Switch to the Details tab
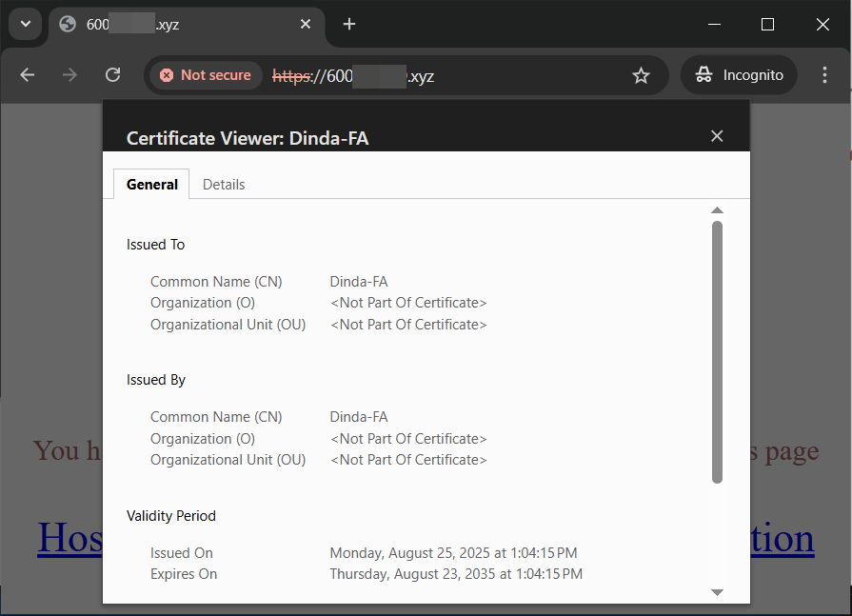Image resolution: width=852 pixels, height=616 pixels. pyautogui.click(x=224, y=185)
